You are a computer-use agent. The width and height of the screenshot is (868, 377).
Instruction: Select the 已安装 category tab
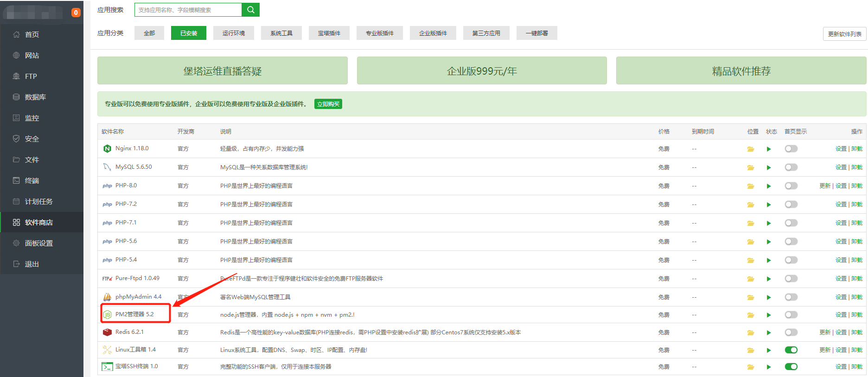189,33
